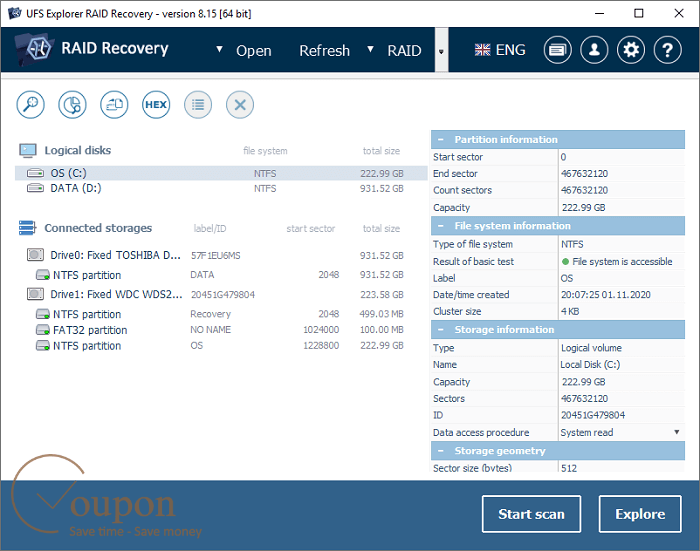Click the OS (C:) drive icon
Viewport: 700px width, 551px height.
(35, 173)
